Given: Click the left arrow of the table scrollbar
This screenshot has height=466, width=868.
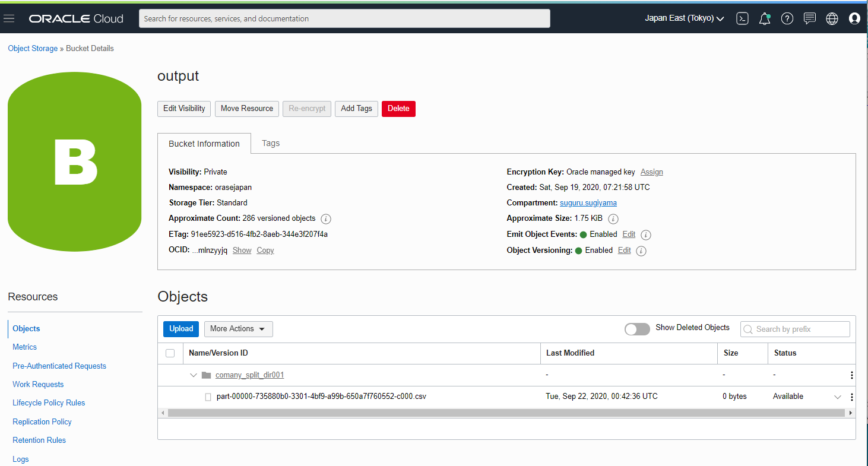Looking at the screenshot, I should tap(163, 413).
